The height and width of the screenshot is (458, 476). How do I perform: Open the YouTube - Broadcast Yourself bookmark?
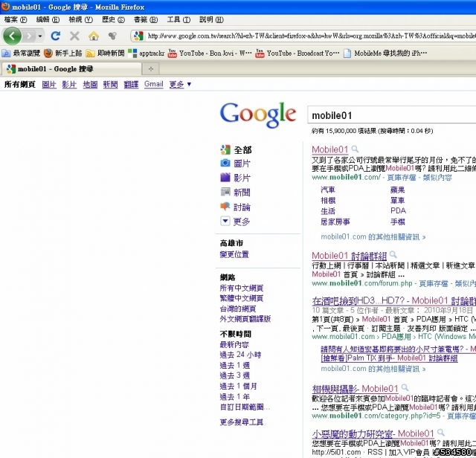coord(297,54)
